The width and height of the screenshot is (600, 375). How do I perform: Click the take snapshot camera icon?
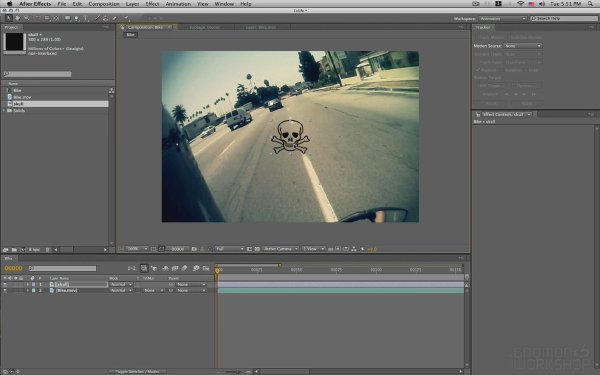[x=194, y=249]
